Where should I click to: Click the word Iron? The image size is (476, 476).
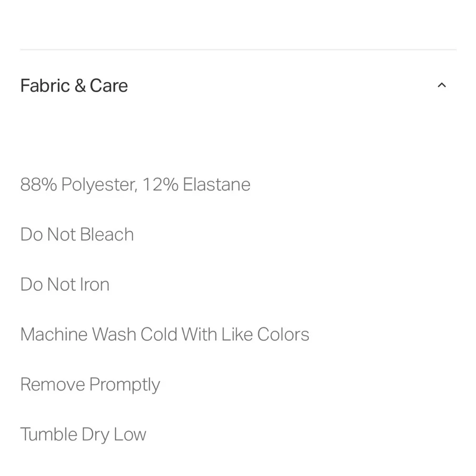tap(95, 285)
